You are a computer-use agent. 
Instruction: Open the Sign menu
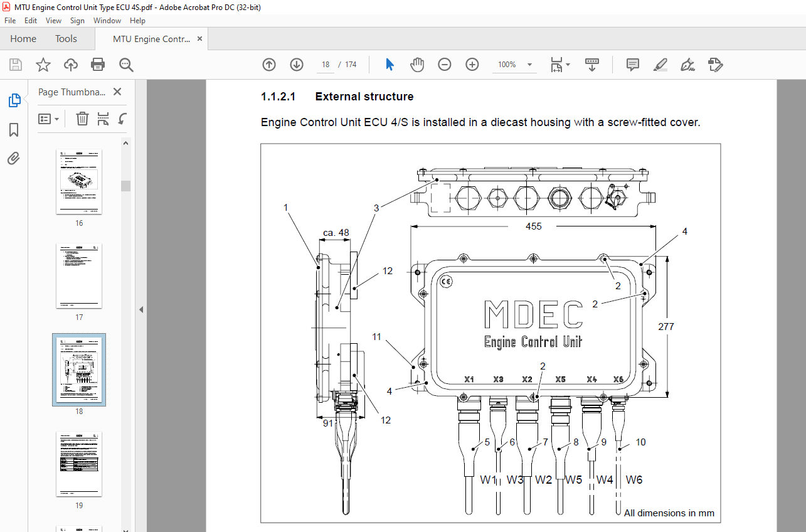point(77,21)
